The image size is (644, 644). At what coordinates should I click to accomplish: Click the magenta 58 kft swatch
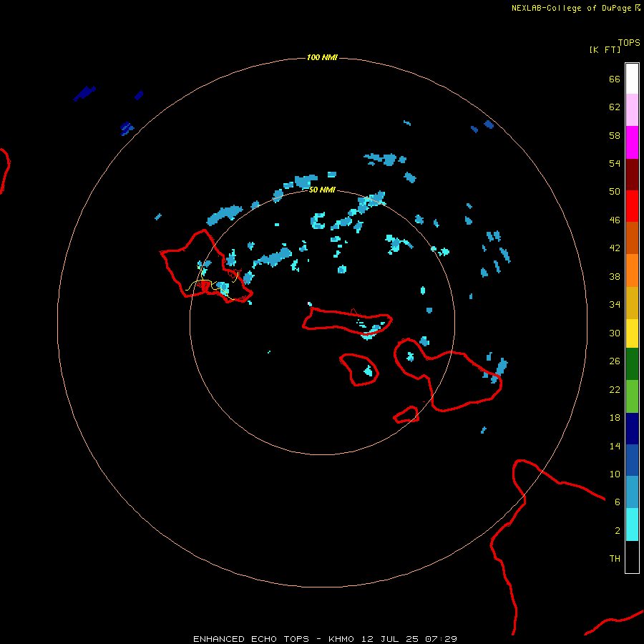[x=632, y=142]
